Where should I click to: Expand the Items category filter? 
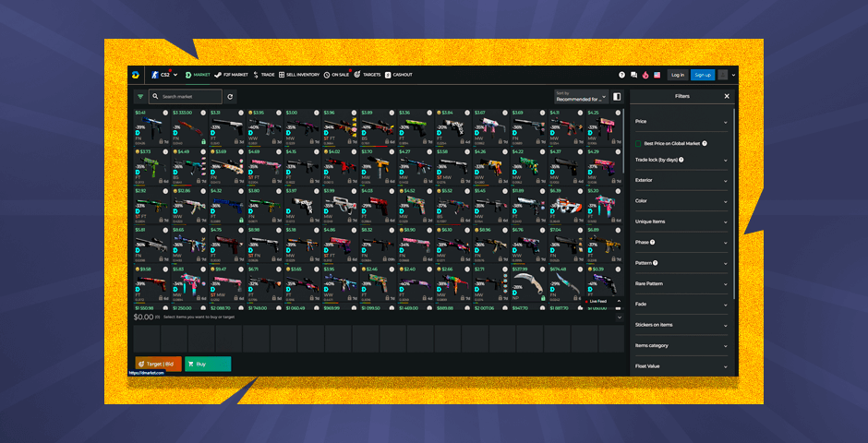(x=681, y=345)
